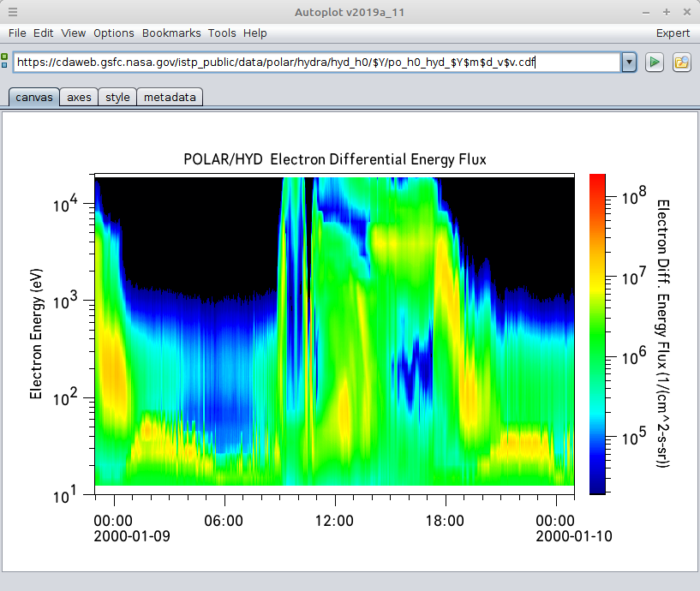
Task: Click the green play Go button
Action: (655, 62)
